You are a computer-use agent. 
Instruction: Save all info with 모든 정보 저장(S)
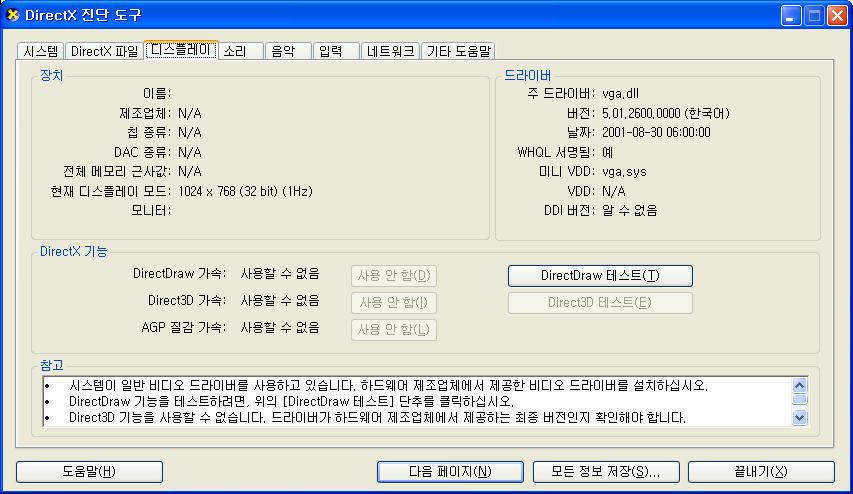(x=606, y=472)
